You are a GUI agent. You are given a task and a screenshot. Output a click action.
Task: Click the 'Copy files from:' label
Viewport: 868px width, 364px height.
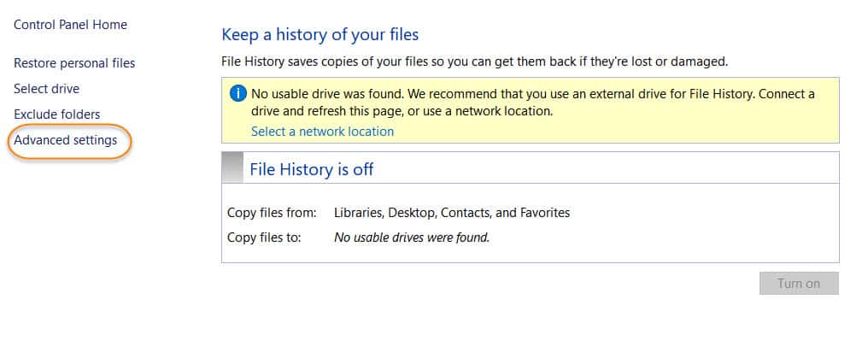(272, 213)
